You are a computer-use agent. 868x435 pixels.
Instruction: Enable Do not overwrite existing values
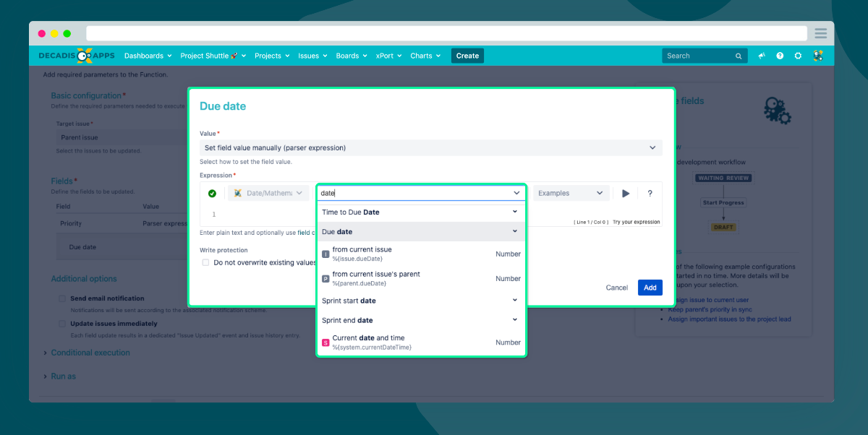click(x=205, y=263)
